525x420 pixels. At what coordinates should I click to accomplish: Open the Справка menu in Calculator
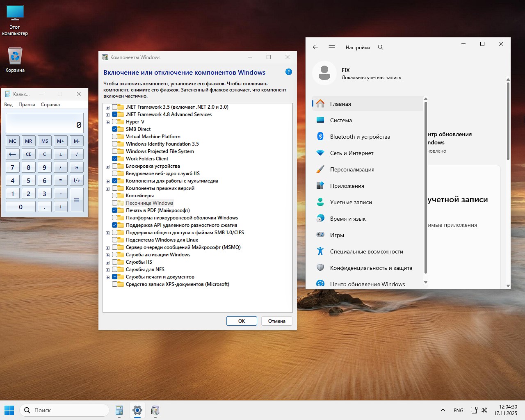click(50, 105)
